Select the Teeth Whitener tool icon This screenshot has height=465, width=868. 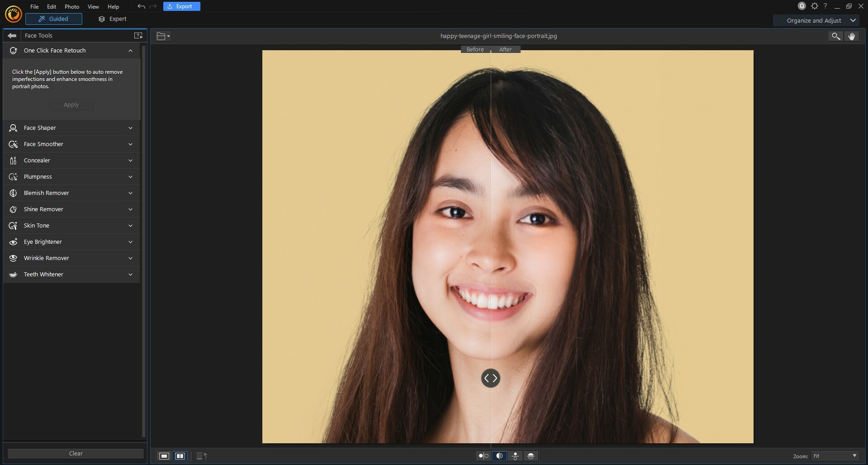(x=13, y=274)
